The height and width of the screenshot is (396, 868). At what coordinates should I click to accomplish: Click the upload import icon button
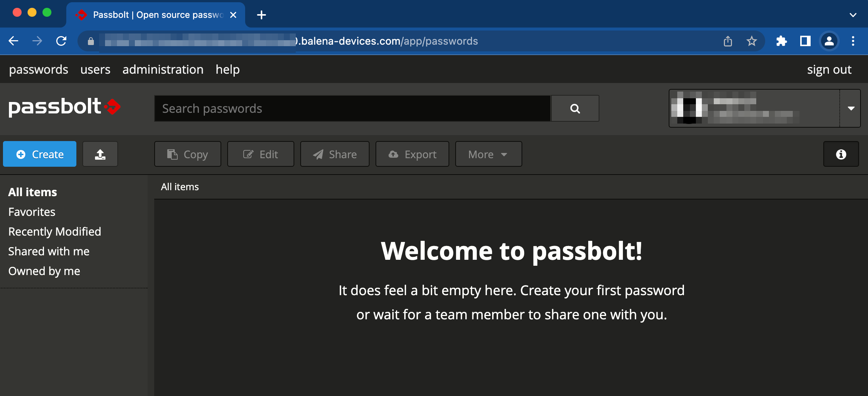click(100, 154)
